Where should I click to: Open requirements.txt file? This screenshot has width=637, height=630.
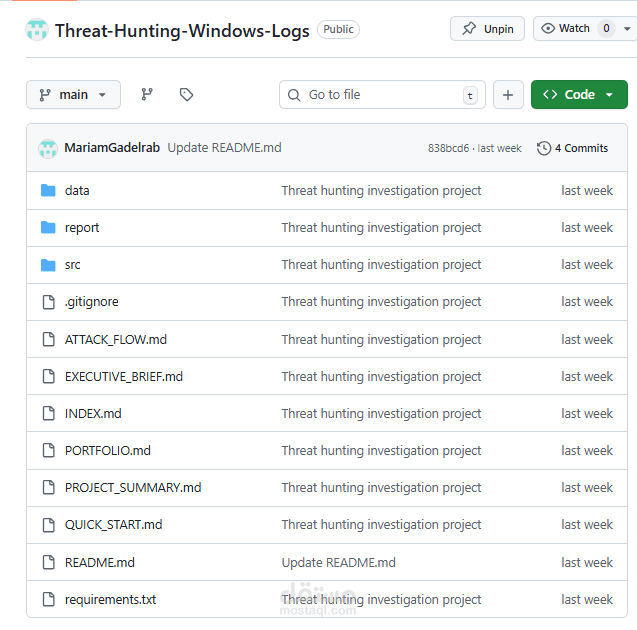110,600
